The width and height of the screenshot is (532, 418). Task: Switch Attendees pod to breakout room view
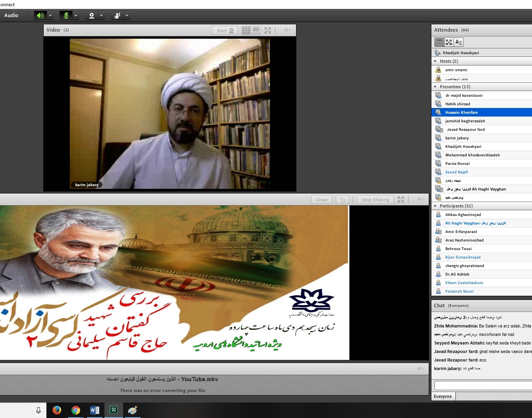[449, 42]
